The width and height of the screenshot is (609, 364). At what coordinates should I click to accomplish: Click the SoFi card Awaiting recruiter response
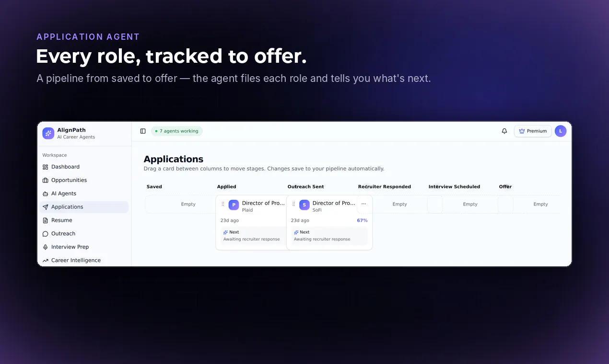[x=322, y=239]
